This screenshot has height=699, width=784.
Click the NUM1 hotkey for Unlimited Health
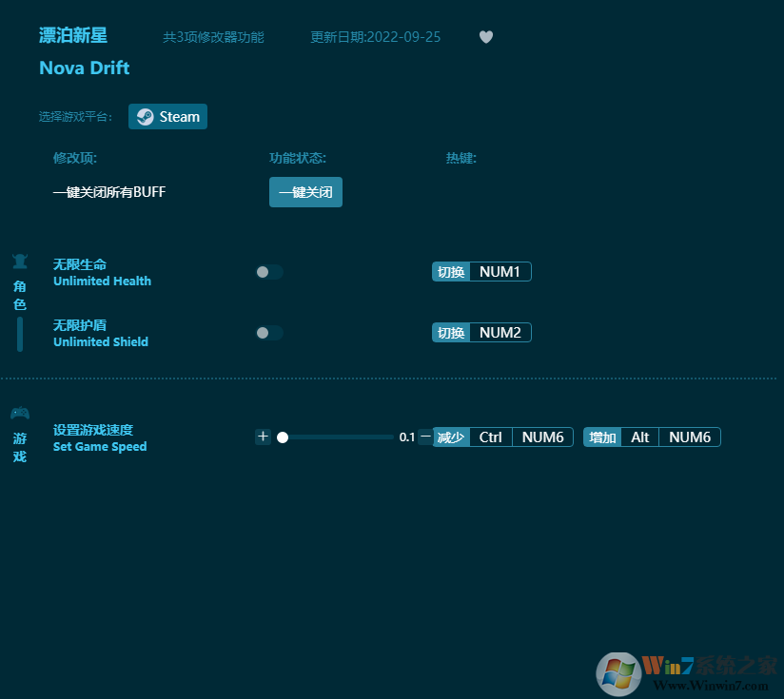(500, 272)
